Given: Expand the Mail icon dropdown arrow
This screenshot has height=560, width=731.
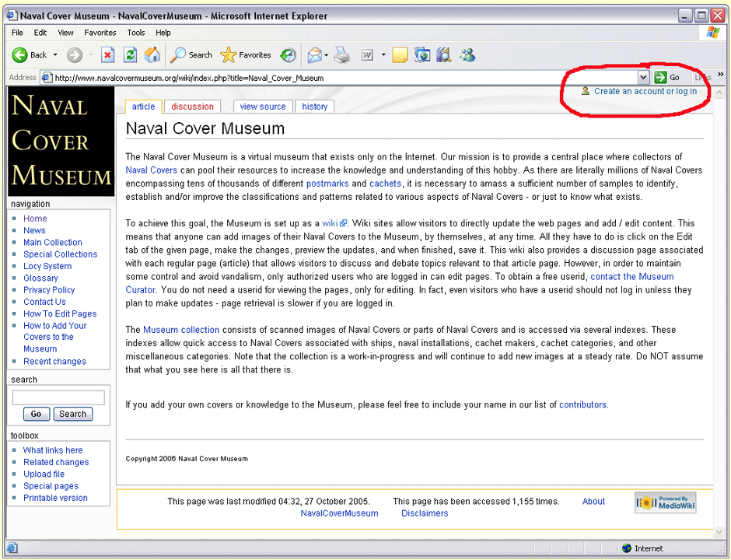Looking at the screenshot, I should coord(327,54).
